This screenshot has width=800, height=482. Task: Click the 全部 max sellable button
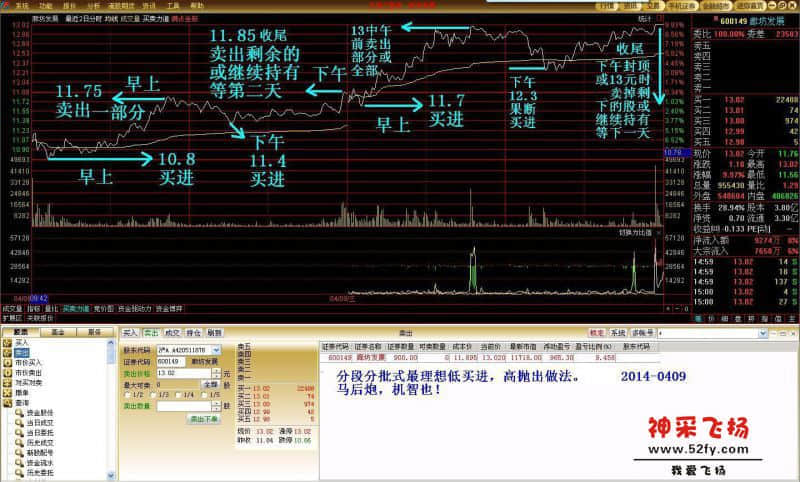(x=210, y=384)
